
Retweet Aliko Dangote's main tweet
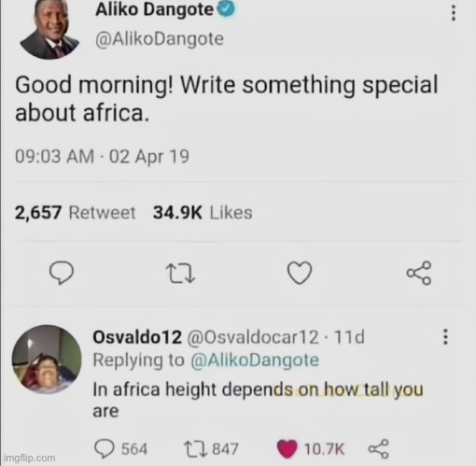coord(180,274)
